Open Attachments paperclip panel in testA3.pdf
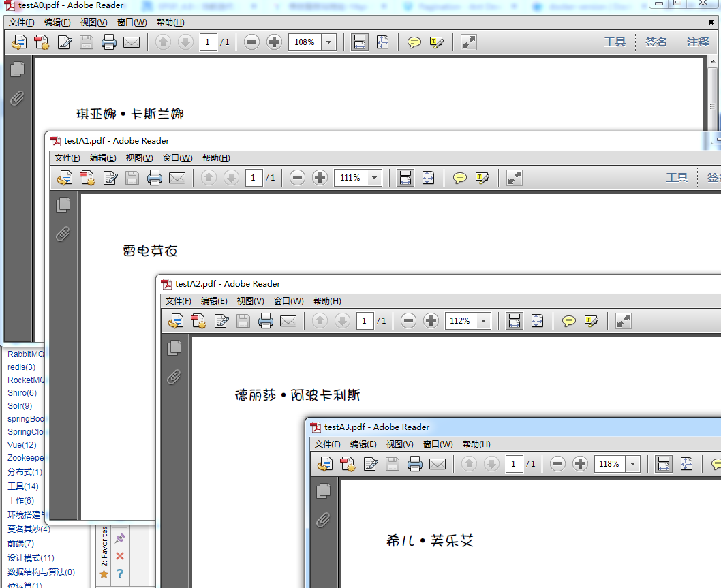Screen dimensions: 721x588 pos(323,519)
